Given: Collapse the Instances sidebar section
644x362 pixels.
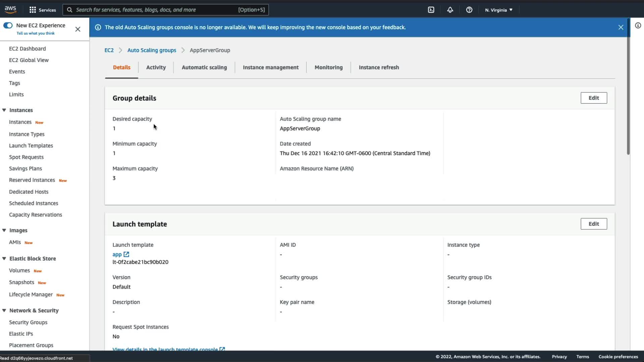Looking at the screenshot, I should point(4,110).
